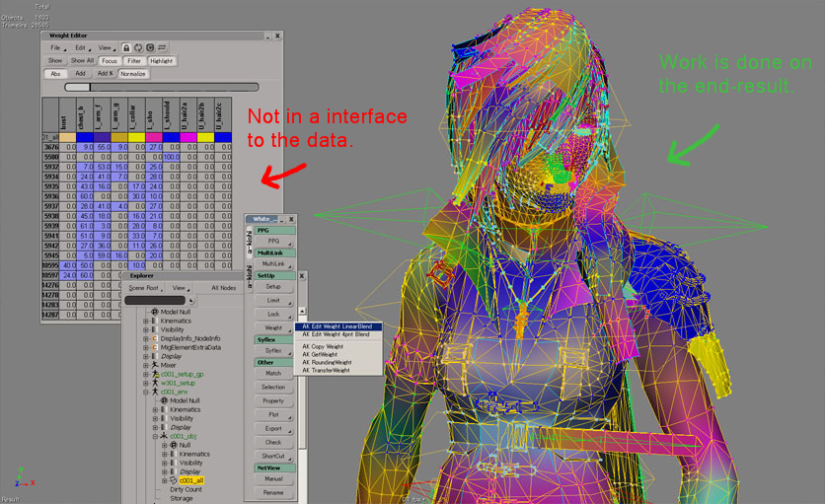Click the Rename button under NetView

273,492
